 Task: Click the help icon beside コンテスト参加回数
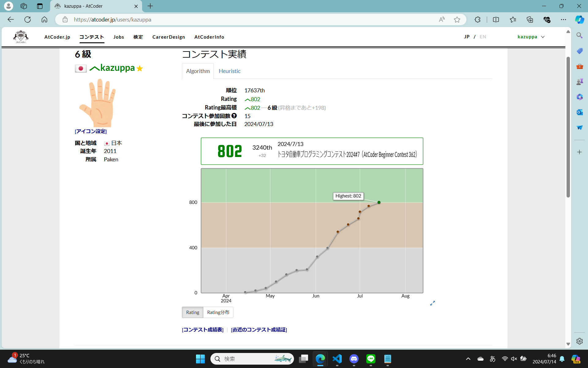pos(234,116)
